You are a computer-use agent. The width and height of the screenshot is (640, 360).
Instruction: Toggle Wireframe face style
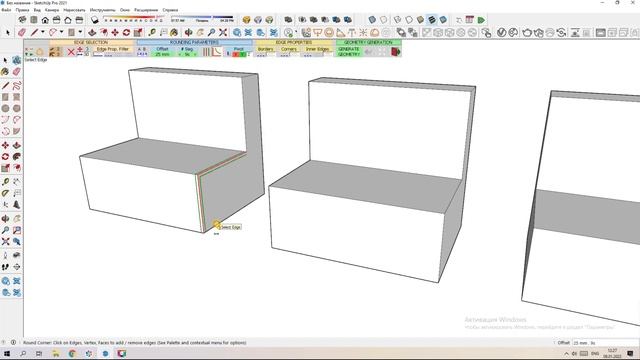[x=397, y=20]
